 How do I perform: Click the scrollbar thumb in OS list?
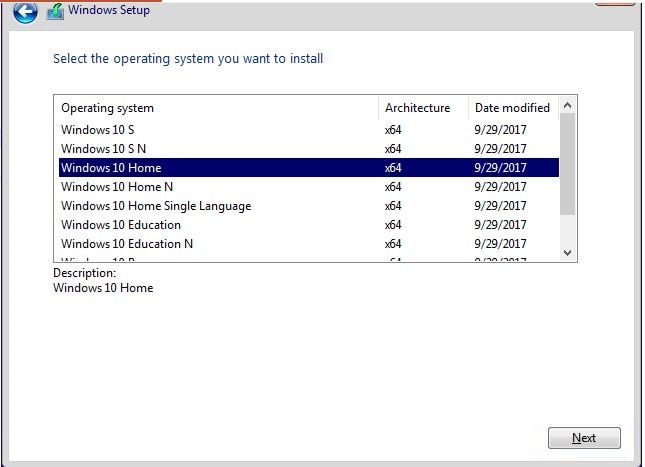568,164
